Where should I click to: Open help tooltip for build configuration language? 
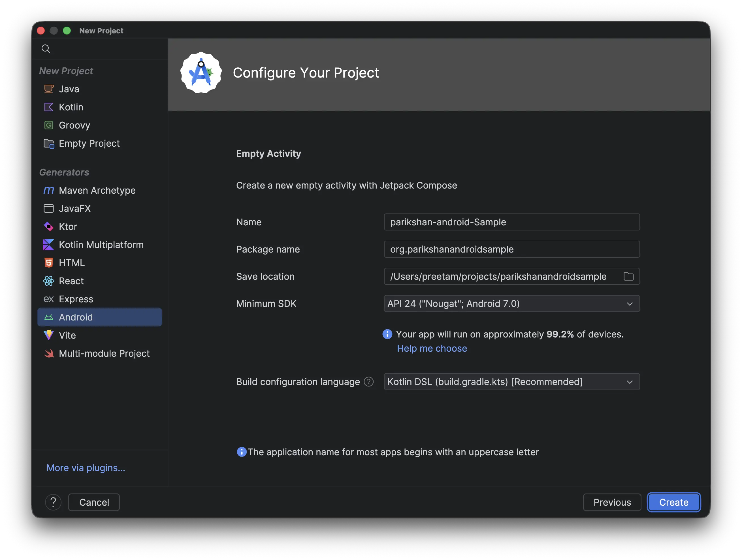pos(369,382)
